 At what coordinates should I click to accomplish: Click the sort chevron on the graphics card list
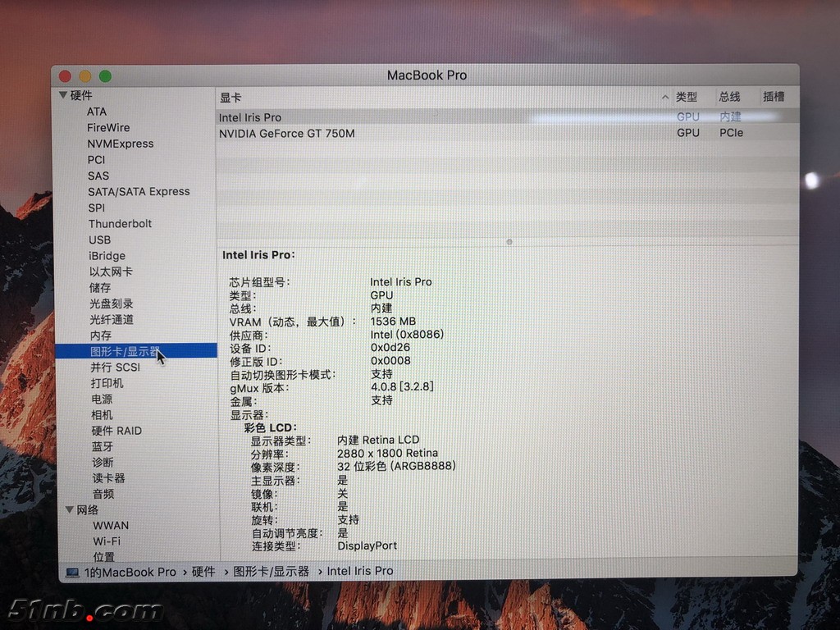[664, 97]
